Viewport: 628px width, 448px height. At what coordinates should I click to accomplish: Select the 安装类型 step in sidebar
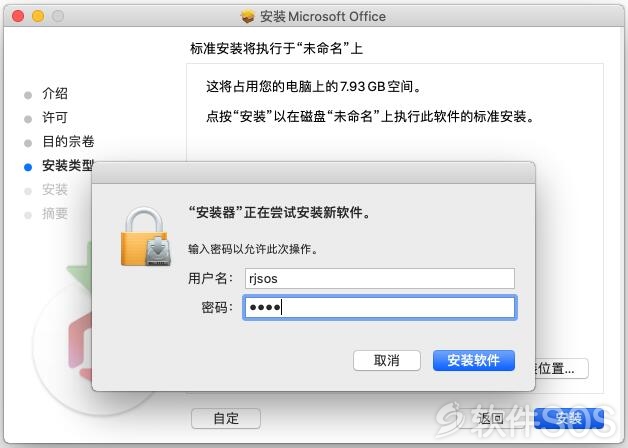[67, 165]
